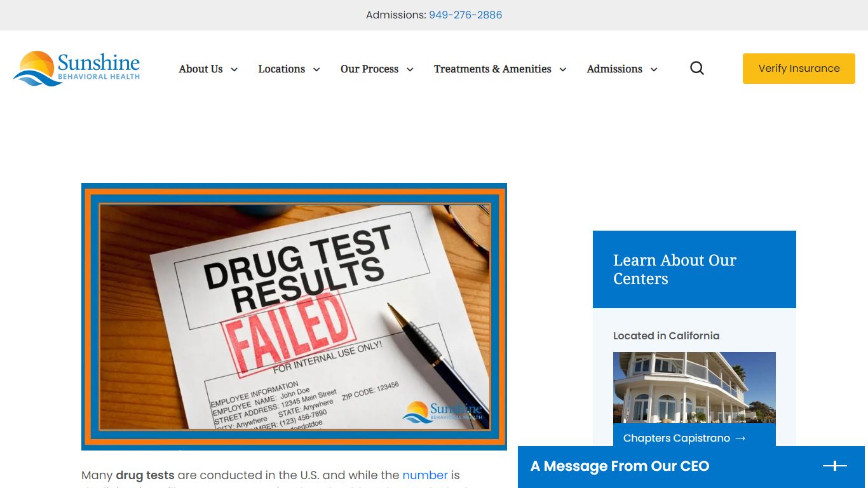Follow the 'number' link in the article
The width and height of the screenshot is (868, 488).
coord(425,475)
